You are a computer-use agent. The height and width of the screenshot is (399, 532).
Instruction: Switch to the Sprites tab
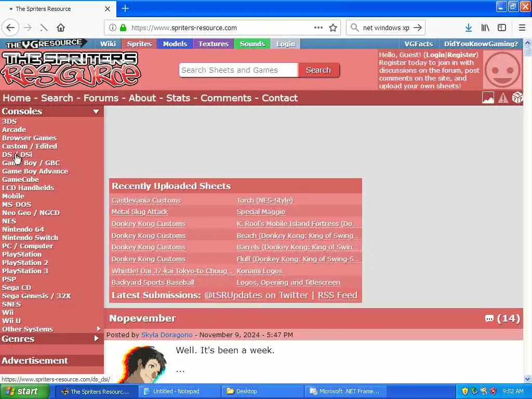coord(139,44)
